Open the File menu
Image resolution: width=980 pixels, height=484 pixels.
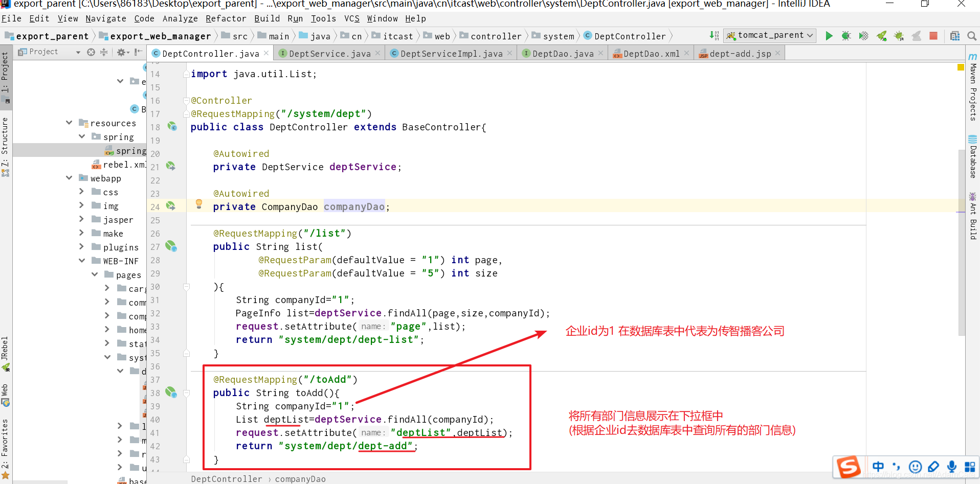pyautogui.click(x=11, y=18)
